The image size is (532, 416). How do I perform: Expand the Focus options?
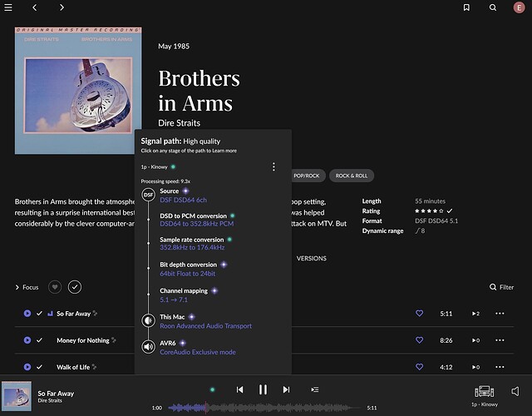[27, 287]
